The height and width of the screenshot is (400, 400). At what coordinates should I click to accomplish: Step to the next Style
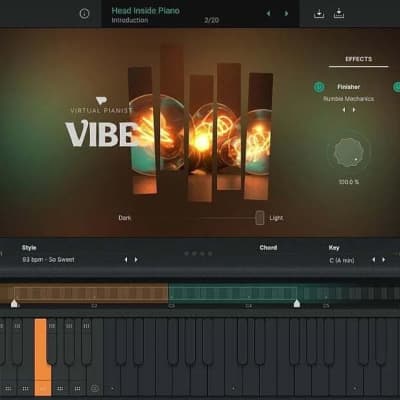pyautogui.click(x=136, y=260)
